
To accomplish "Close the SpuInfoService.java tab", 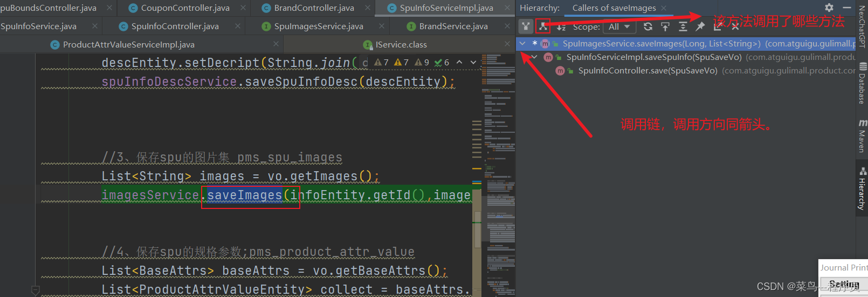I will (x=95, y=26).
